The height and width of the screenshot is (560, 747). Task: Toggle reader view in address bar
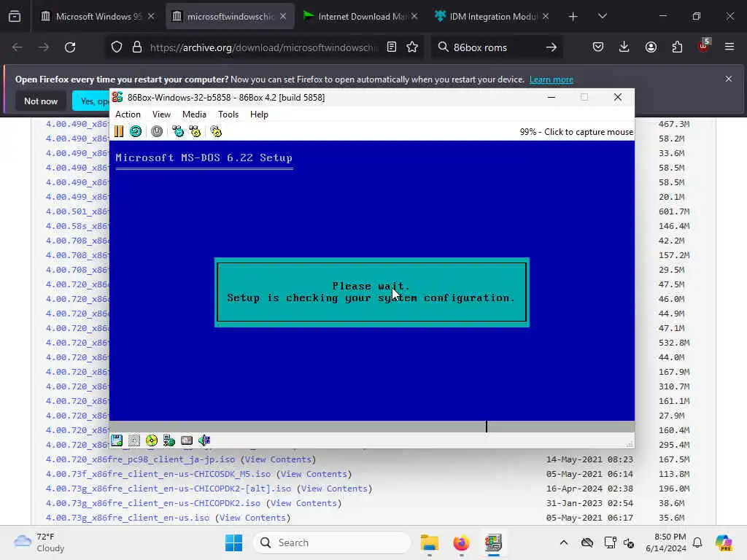click(392, 47)
